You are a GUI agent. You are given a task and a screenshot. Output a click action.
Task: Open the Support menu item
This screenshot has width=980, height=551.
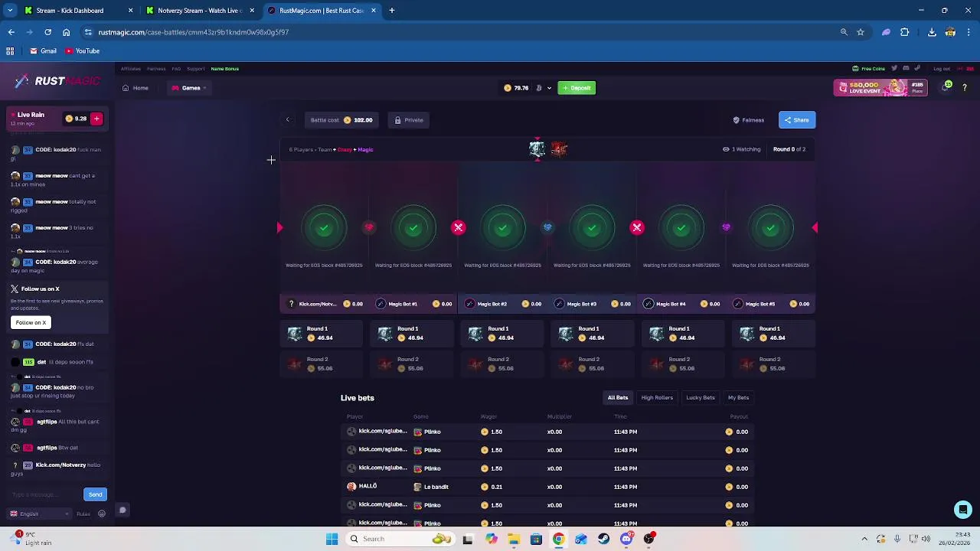tap(195, 69)
